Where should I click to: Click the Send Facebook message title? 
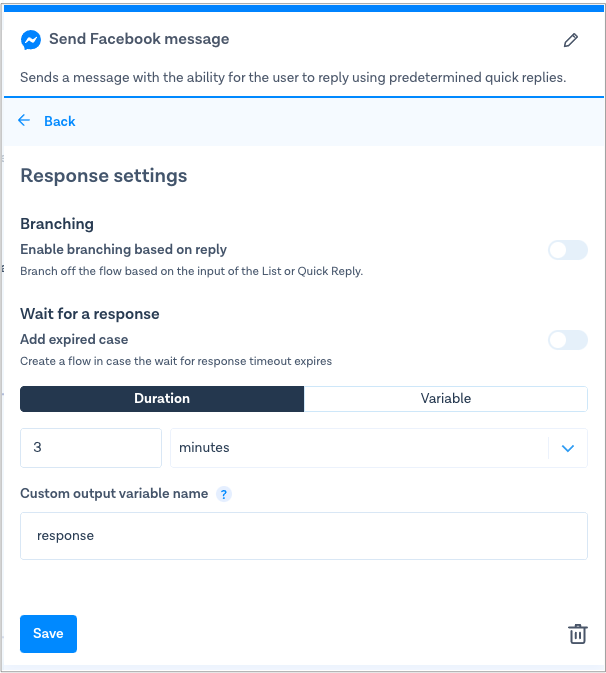tap(139, 40)
